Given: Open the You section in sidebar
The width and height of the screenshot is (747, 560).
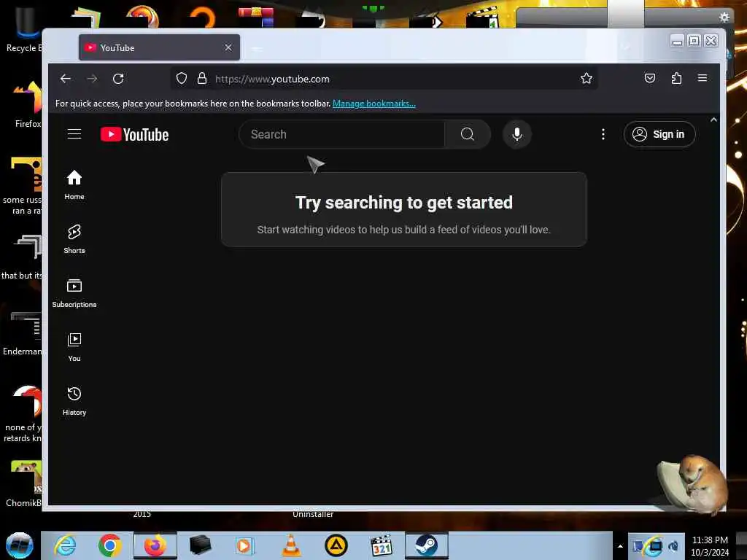Looking at the screenshot, I should (74, 346).
